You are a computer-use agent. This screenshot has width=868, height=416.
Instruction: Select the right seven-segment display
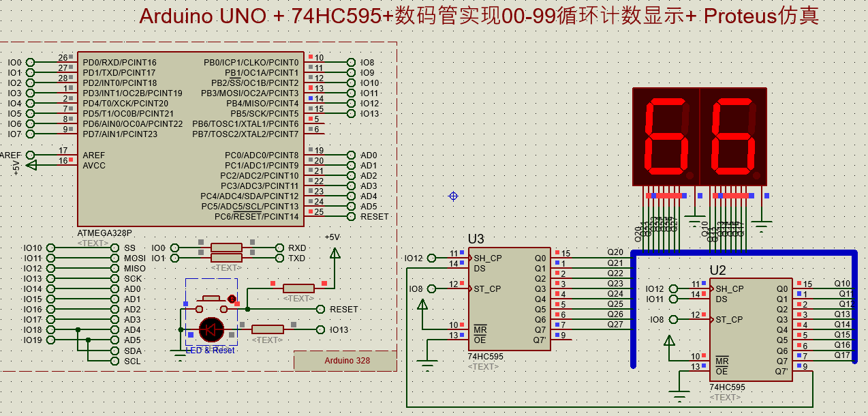pyautogui.click(x=732, y=135)
